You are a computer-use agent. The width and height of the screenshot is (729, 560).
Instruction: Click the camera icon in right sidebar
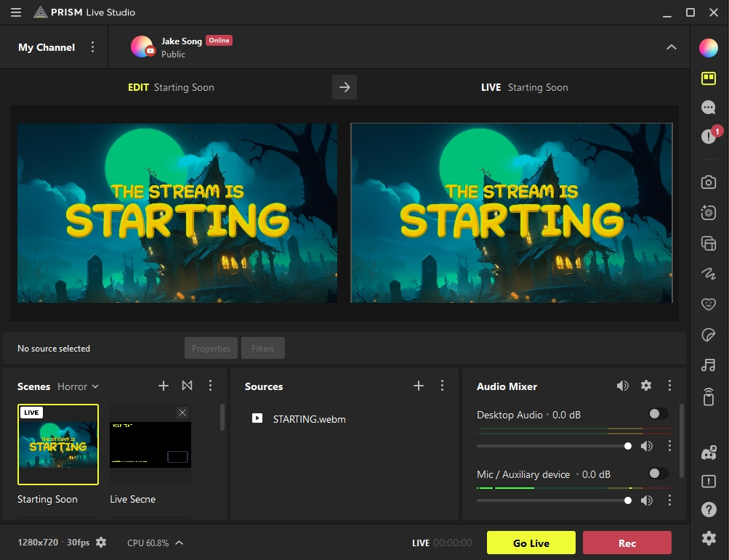tap(708, 183)
